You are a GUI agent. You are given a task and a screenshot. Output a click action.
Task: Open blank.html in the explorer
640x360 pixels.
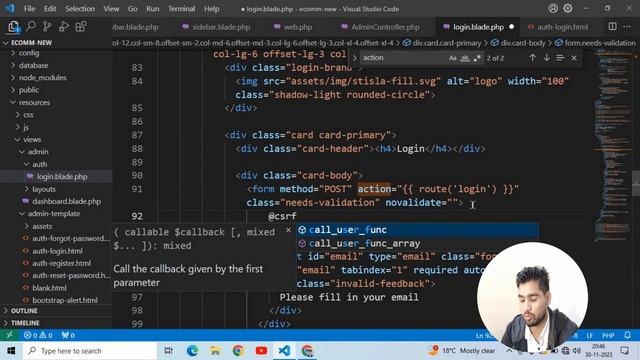56,287
